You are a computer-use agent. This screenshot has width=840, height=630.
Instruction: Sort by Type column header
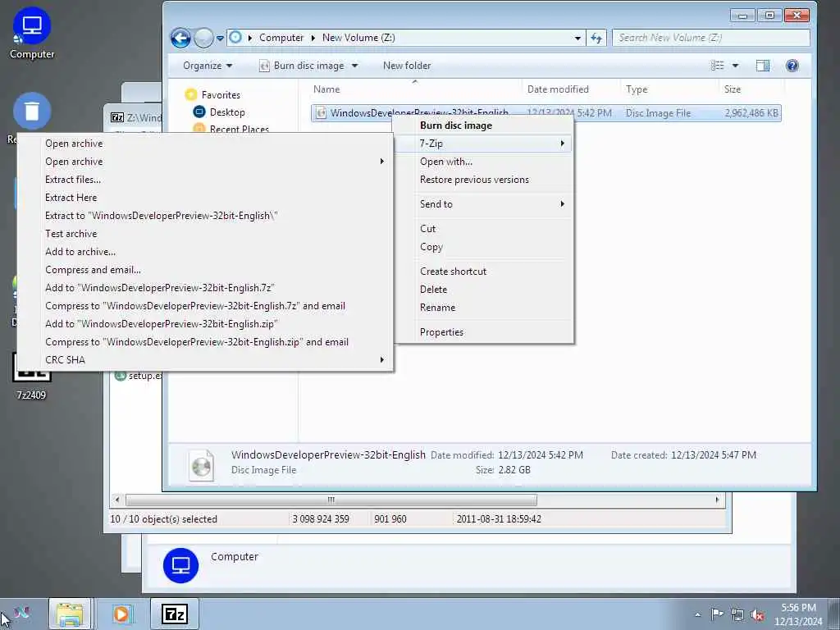tap(669, 89)
